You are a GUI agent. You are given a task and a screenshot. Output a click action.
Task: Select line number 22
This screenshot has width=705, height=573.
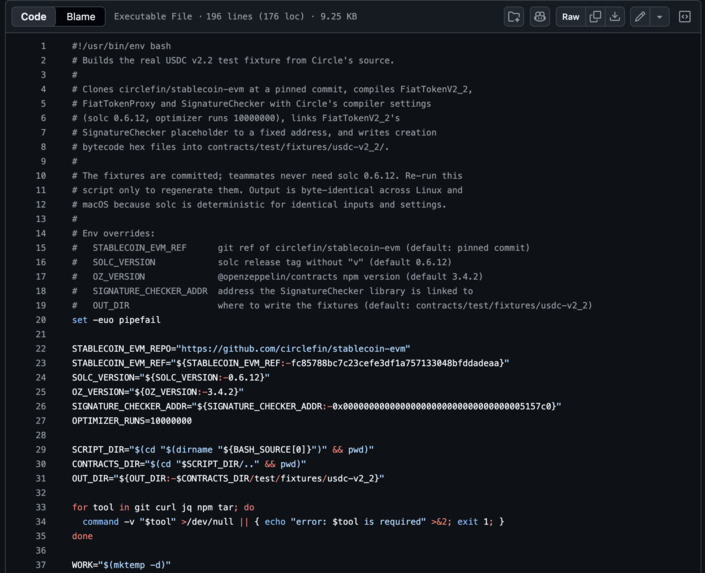41,349
